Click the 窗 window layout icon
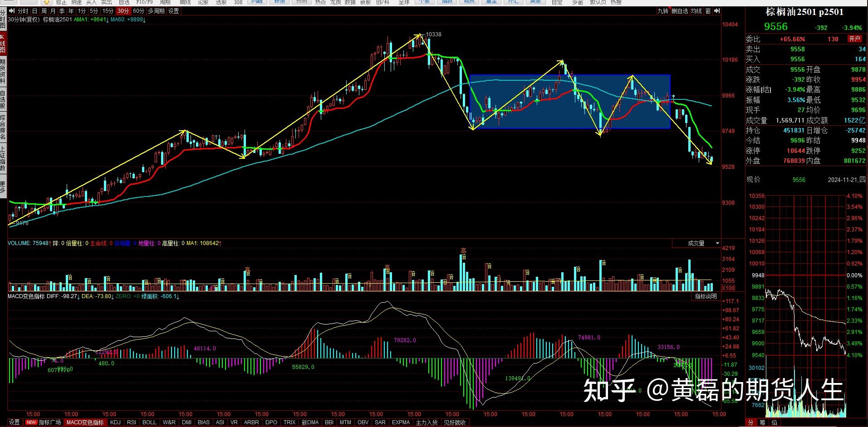868x427 pixels. (708, 11)
